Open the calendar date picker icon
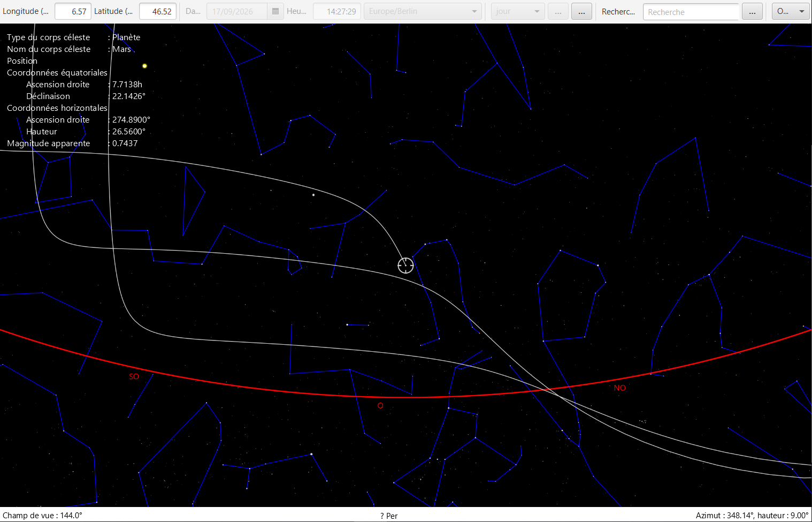 275,11
